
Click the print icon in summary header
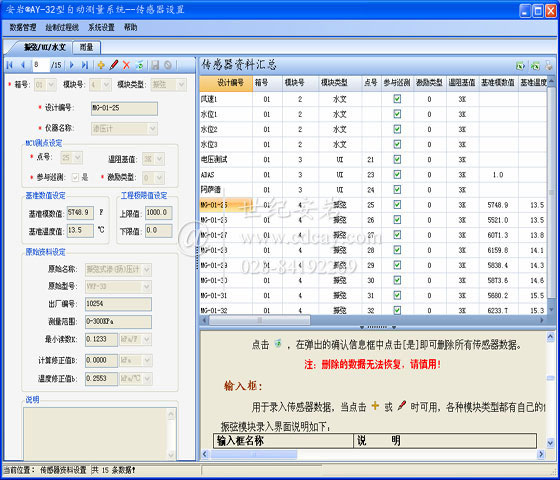tap(549, 66)
